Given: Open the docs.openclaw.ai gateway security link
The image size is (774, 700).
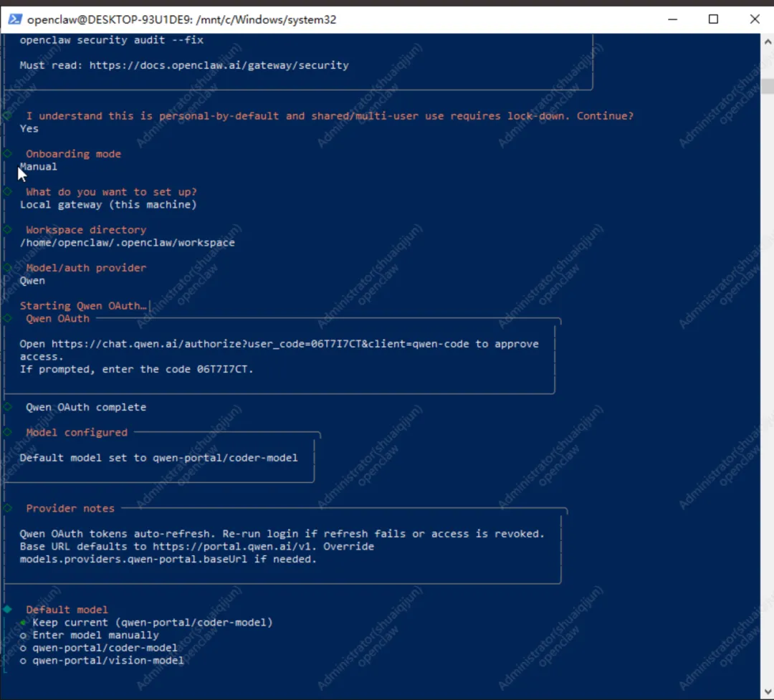Looking at the screenshot, I should coord(219,65).
